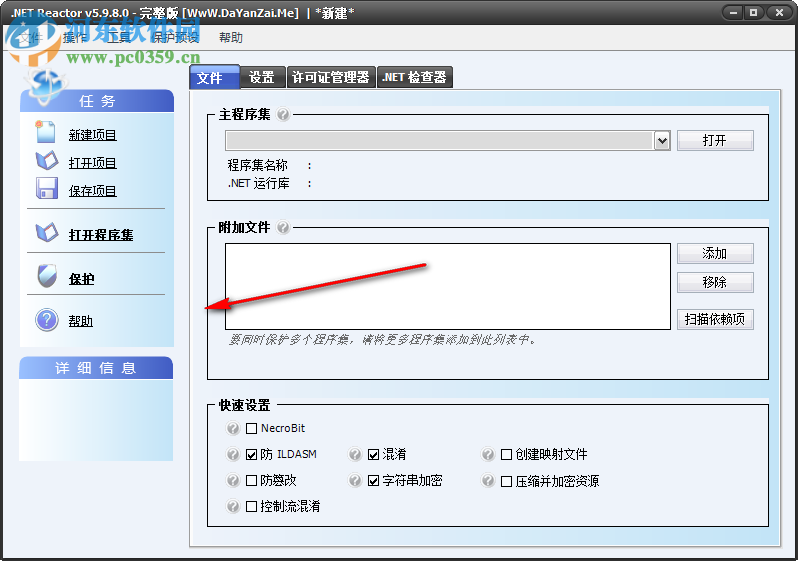Click the 添加 button
Screen dimensions: 798x561
[715, 254]
